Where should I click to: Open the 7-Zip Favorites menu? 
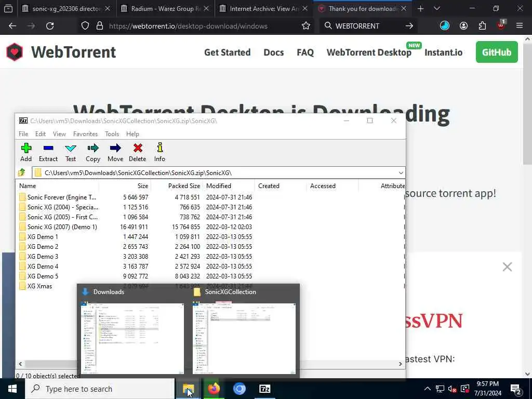(x=86, y=134)
